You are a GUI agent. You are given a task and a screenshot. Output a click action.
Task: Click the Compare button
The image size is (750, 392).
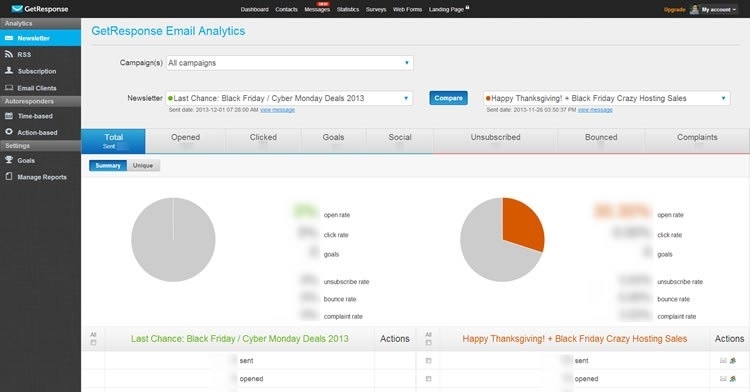tap(448, 98)
